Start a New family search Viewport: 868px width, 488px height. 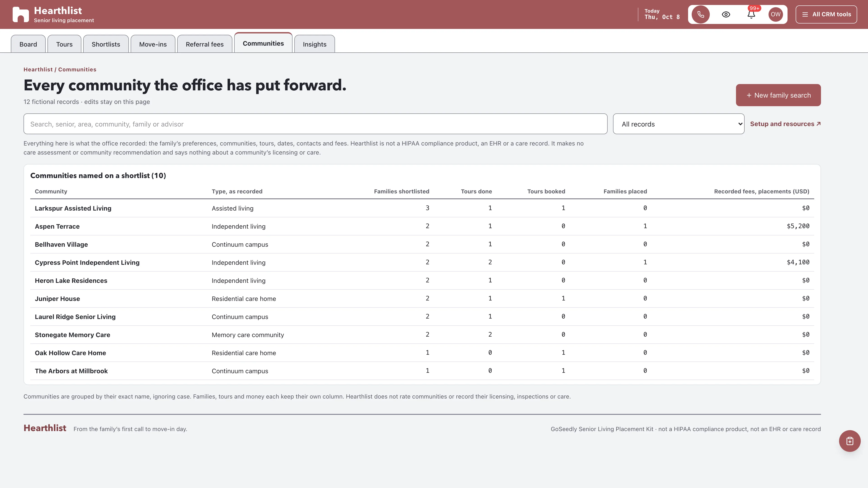pos(778,95)
